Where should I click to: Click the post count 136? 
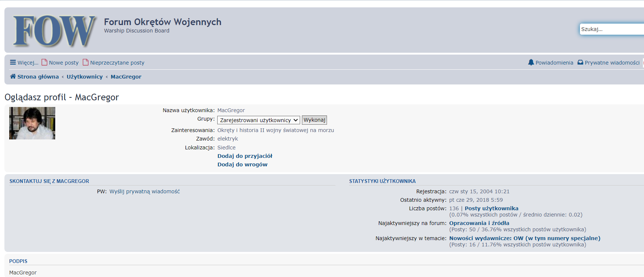pyautogui.click(x=454, y=208)
